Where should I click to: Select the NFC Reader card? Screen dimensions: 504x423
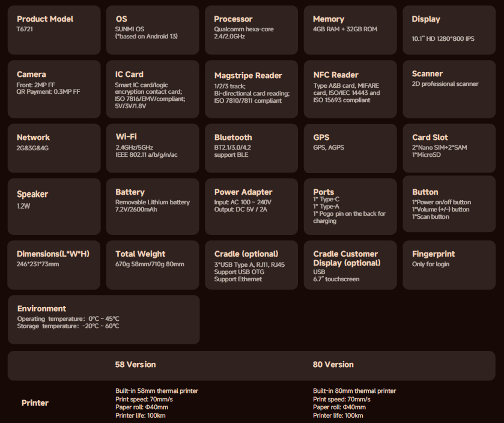pyautogui.click(x=350, y=88)
